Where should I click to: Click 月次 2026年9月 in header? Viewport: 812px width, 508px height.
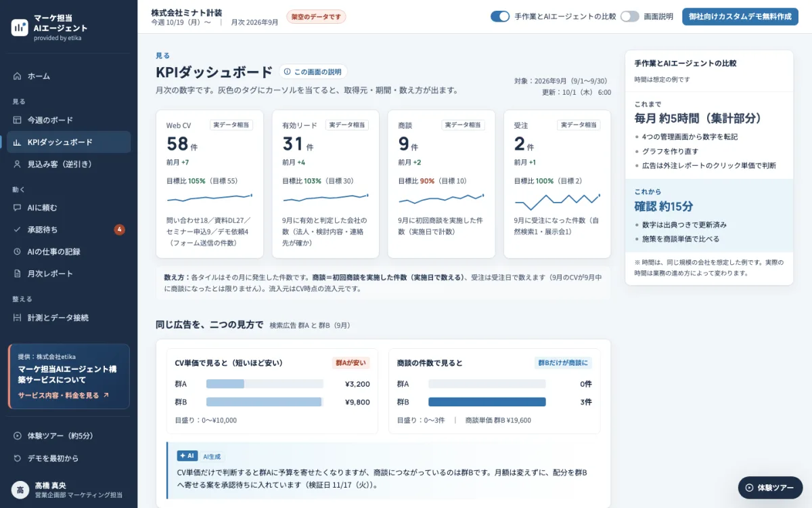coord(254,22)
